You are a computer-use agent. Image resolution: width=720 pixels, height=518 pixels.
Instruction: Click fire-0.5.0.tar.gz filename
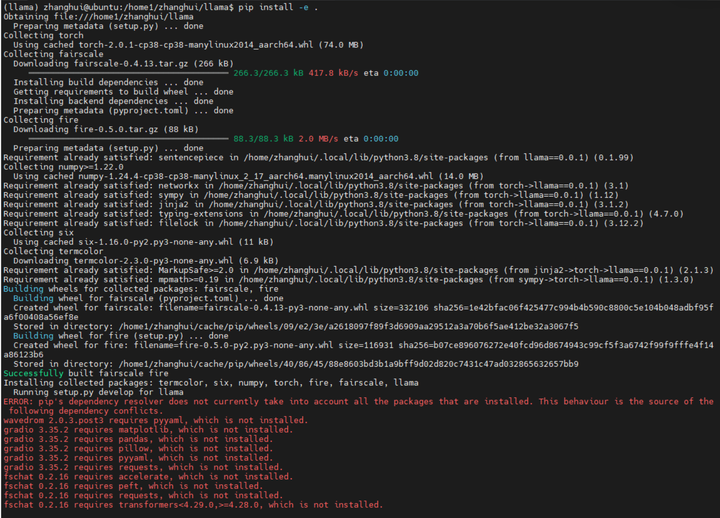tap(116, 130)
